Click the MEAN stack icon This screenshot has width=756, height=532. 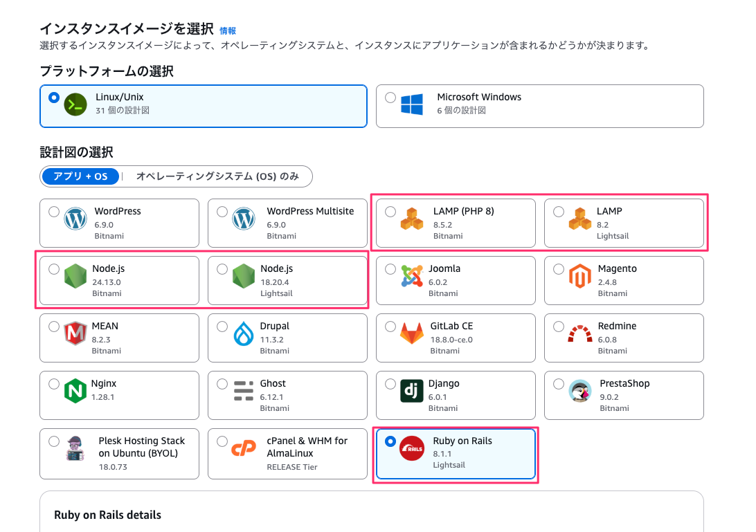coord(75,333)
